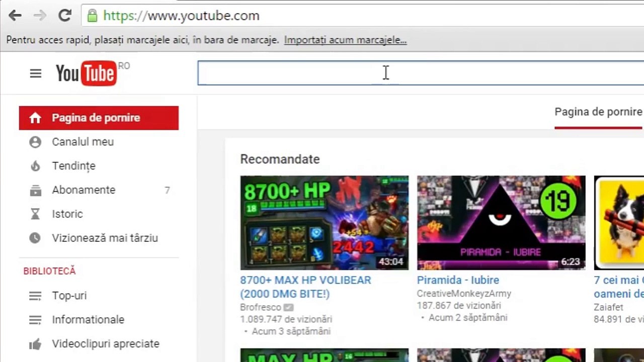This screenshot has width=644, height=362.
Task: Click the verified badge next to Brofresco
Action: pos(288,307)
